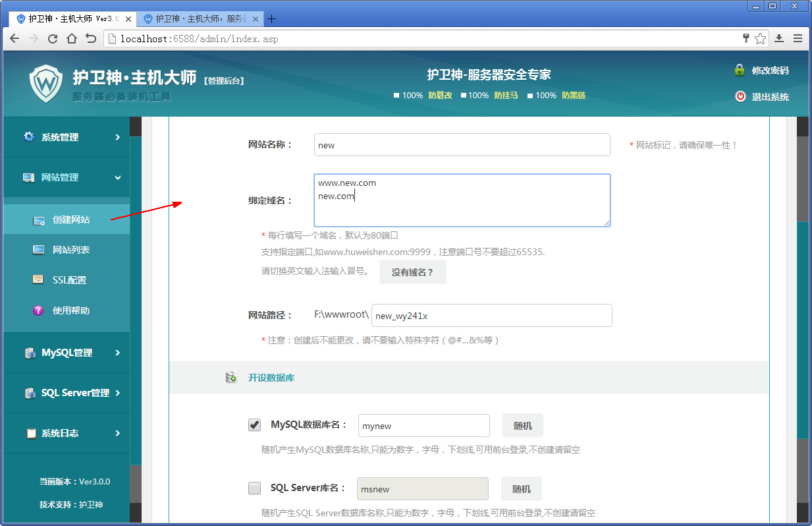Click the 系统管理 gear icon

pos(29,136)
